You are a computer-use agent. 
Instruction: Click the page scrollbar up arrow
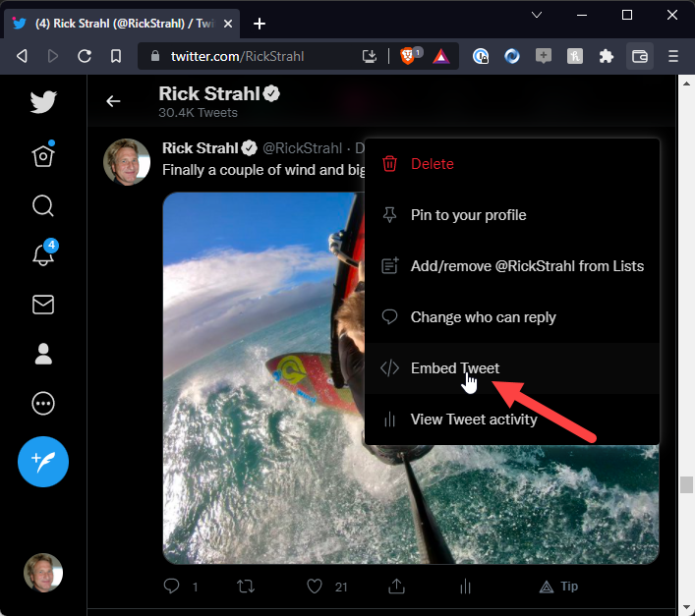[686, 83]
